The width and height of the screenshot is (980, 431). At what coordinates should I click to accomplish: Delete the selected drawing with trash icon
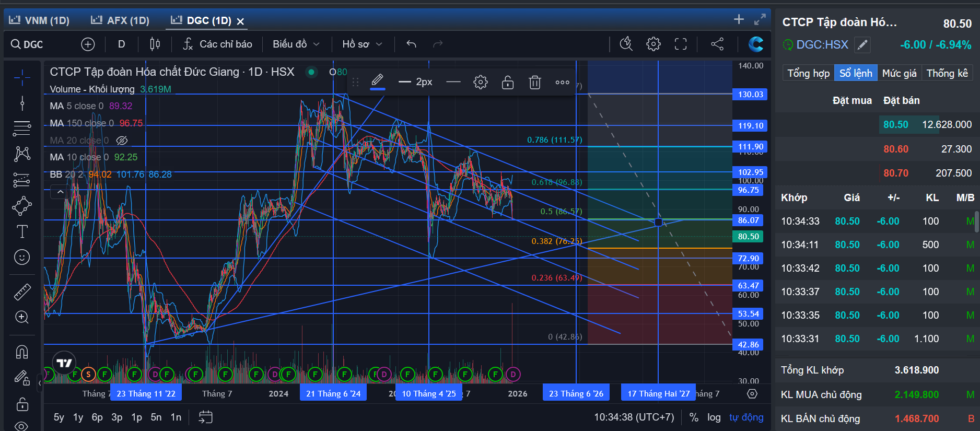pyautogui.click(x=535, y=82)
